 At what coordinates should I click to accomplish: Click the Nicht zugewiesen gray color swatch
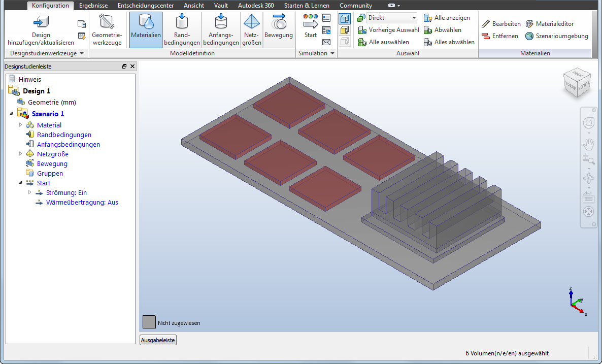(x=149, y=322)
